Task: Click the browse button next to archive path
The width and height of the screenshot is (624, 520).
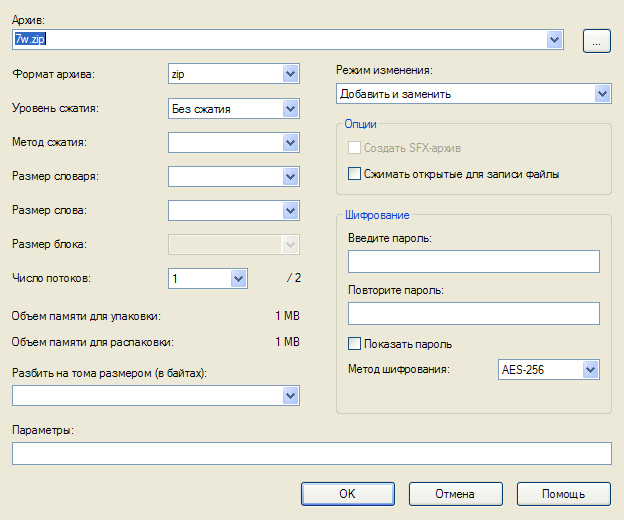Action: click(596, 40)
